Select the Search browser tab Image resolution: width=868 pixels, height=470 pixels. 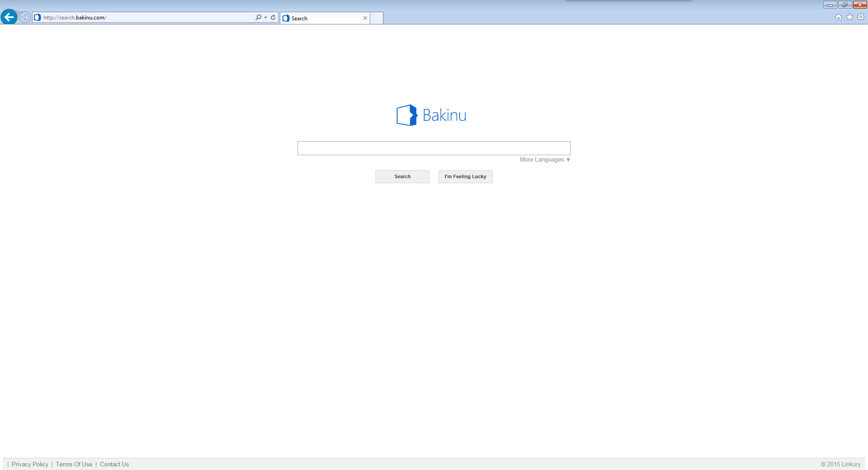pos(325,18)
